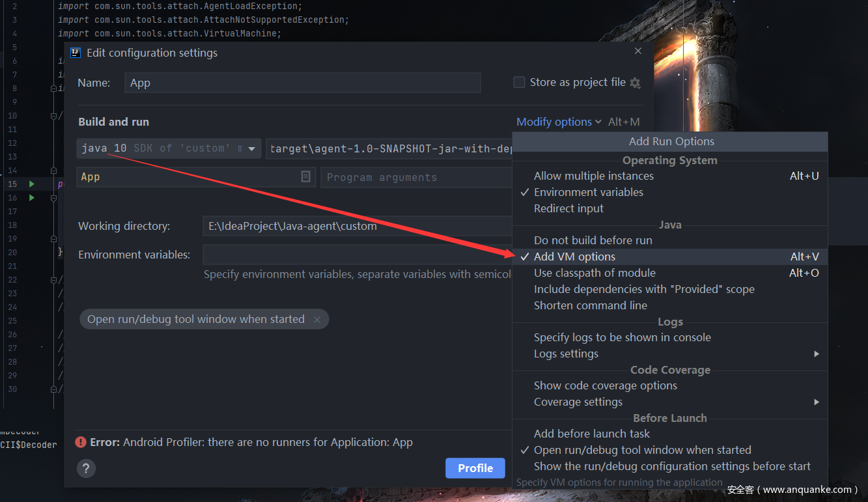Uncheck the Add VM options menu entry
Image resolution: width=868 pixels, height=502 pixels.
point(574,257)
